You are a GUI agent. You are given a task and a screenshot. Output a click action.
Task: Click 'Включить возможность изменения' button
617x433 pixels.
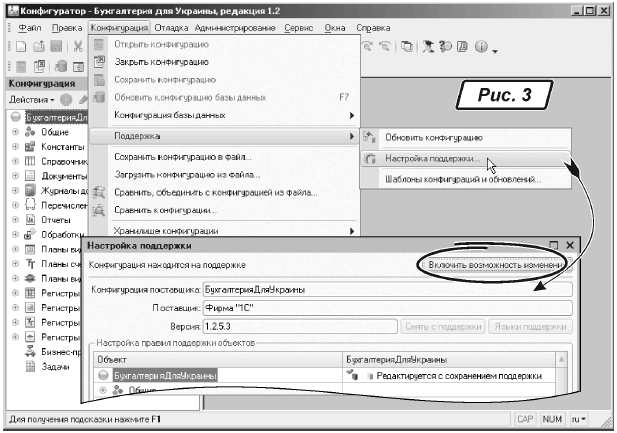494,264
